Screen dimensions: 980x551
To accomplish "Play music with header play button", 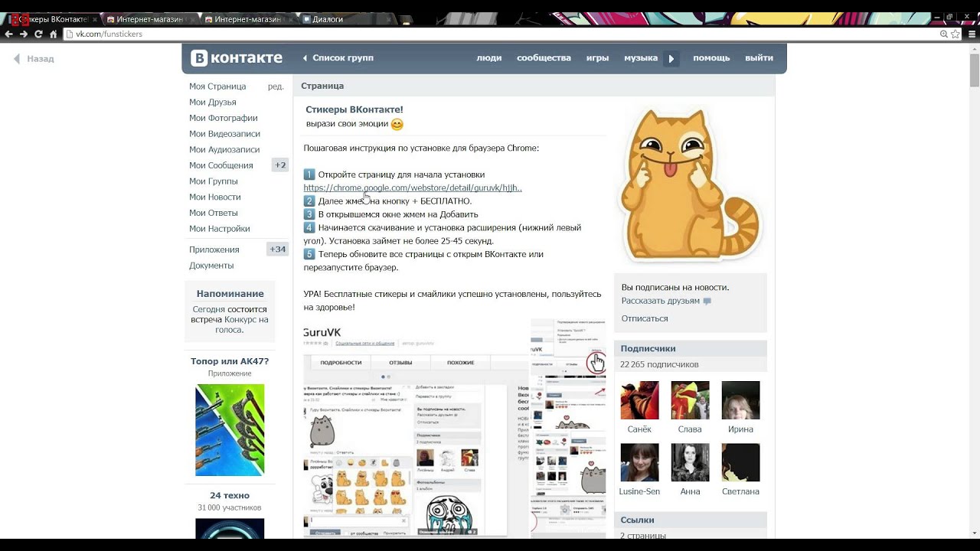I will click(x=671, y=58).
